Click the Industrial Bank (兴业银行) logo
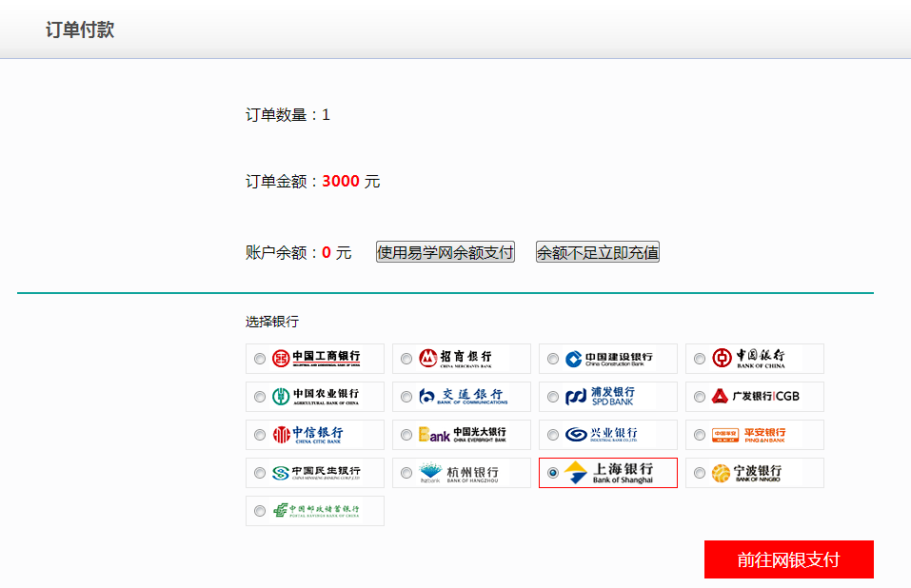Viewport: 911px width, 588px height. [x=602, y=435]
